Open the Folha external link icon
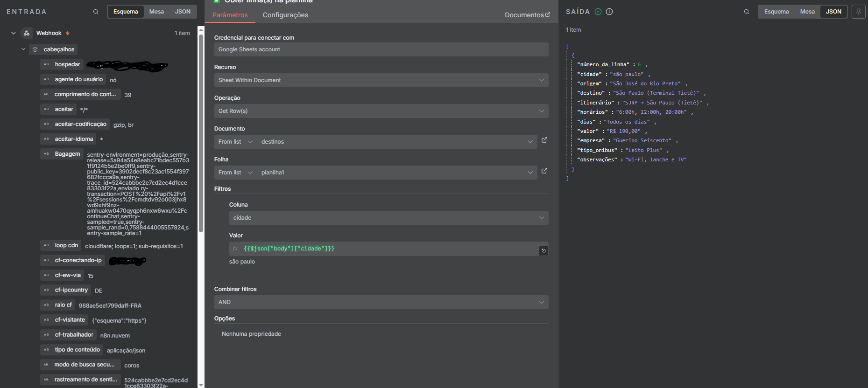This screenshot has height=388, width=868. click(x=544, y=171)
